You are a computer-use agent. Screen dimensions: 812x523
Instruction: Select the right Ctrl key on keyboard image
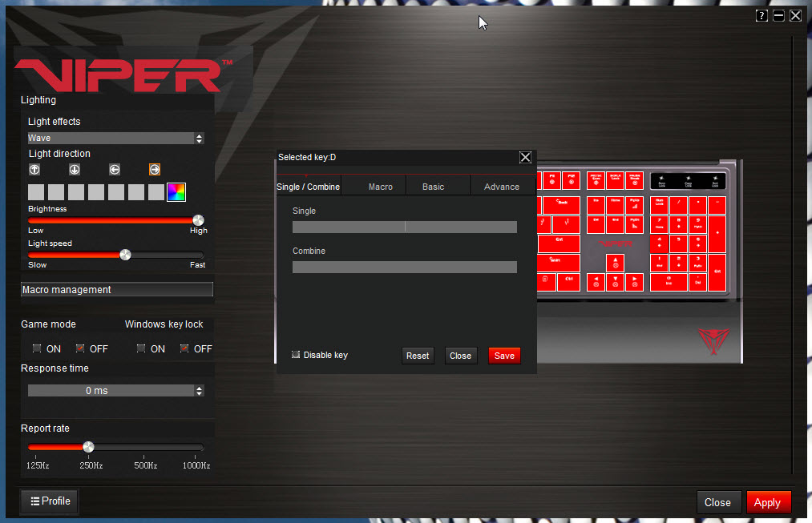pos(568,283)
